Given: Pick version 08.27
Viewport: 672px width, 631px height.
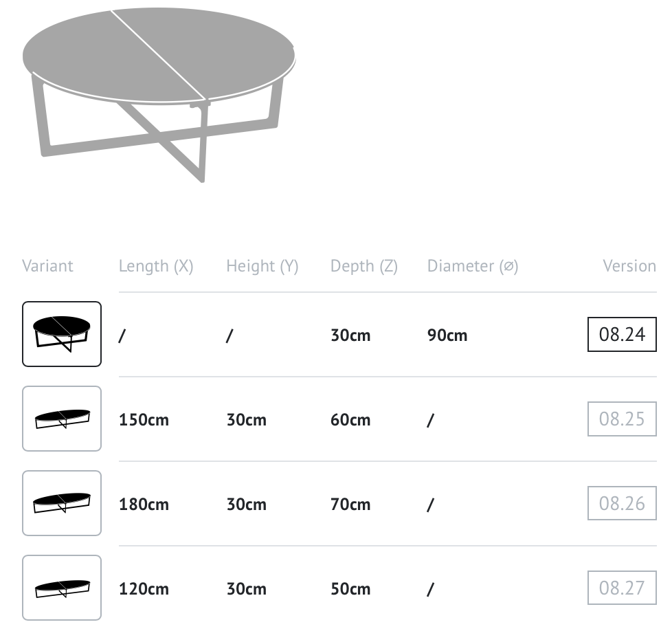Looking at the screenshot, I should [x=622, y=588].
